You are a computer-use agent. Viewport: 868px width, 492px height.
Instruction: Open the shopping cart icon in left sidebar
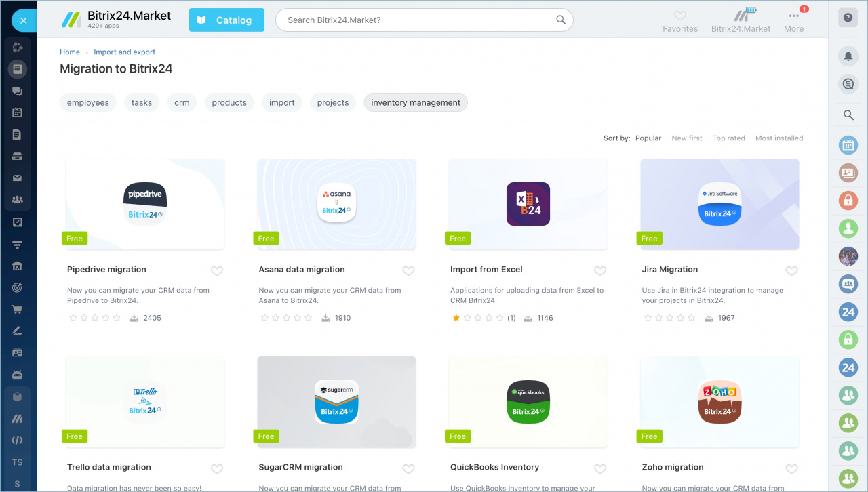(18, 310)
